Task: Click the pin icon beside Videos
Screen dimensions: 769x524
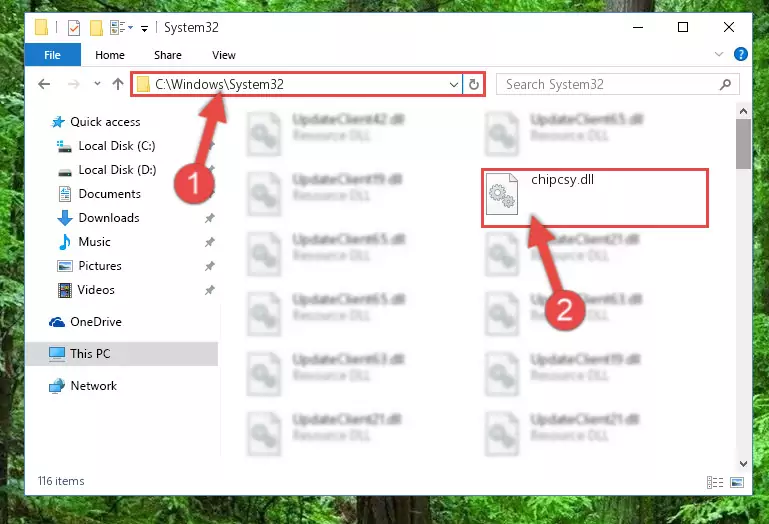Action: coord(209,290)
